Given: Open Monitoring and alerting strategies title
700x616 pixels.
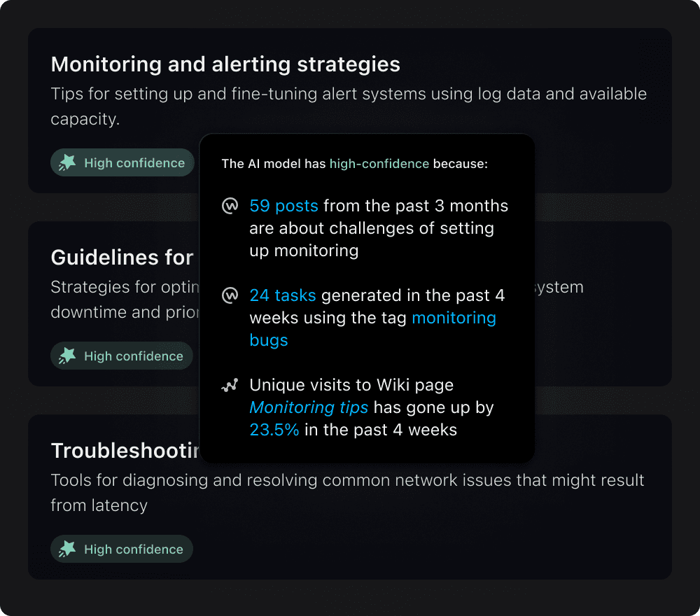Looking at the screenshot, I should point(225,64).
